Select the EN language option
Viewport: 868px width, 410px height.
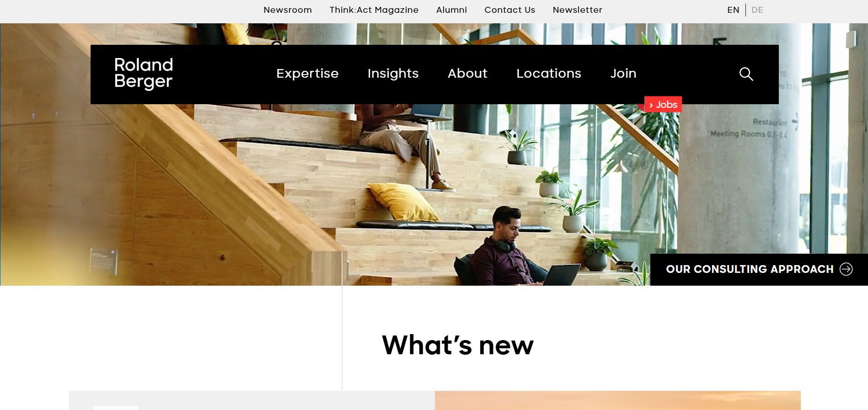(733, 10)
